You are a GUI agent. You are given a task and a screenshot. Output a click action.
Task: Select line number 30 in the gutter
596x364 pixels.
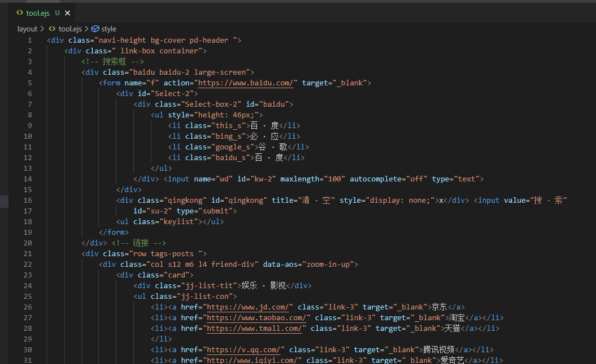click(x=28, y=349)
